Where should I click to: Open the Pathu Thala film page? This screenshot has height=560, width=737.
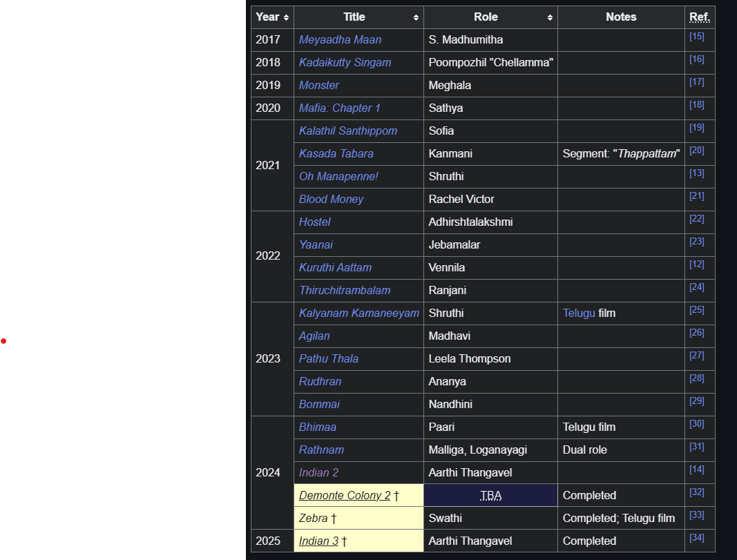coord(328,359)
